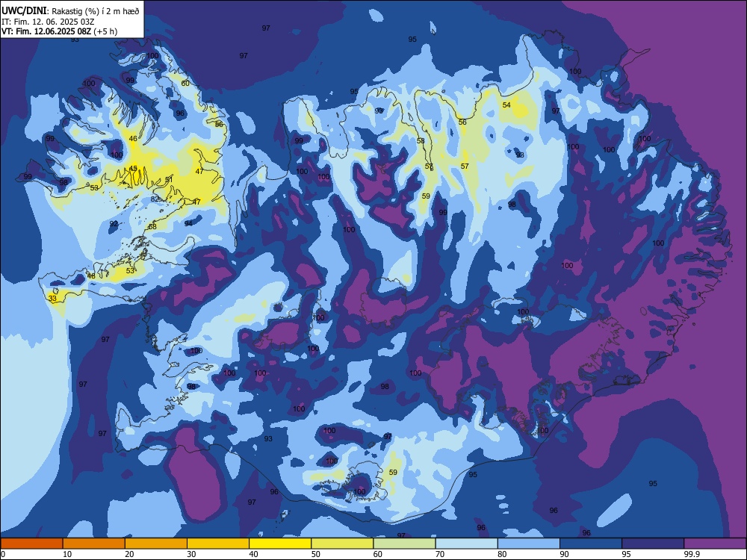Click the '33' humidity value on the map
Viewport: 747px width, 560px height.
52,299
